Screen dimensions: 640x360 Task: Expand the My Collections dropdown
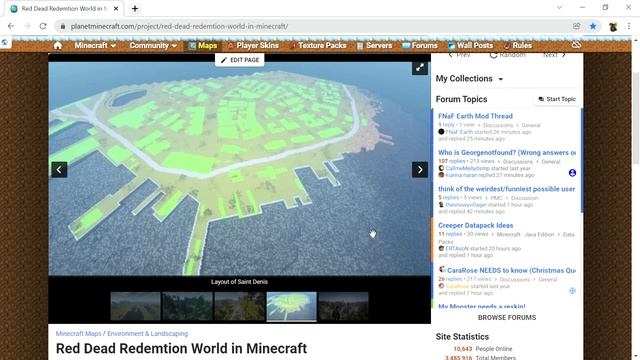[469, 78]
